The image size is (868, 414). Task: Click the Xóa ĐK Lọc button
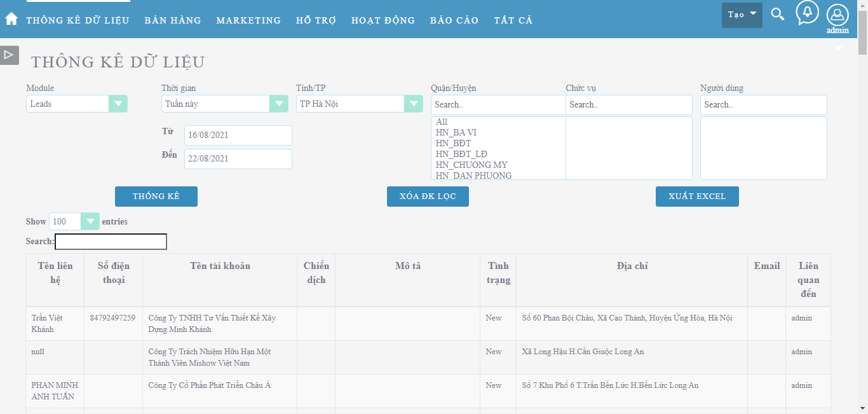(428, 197)
